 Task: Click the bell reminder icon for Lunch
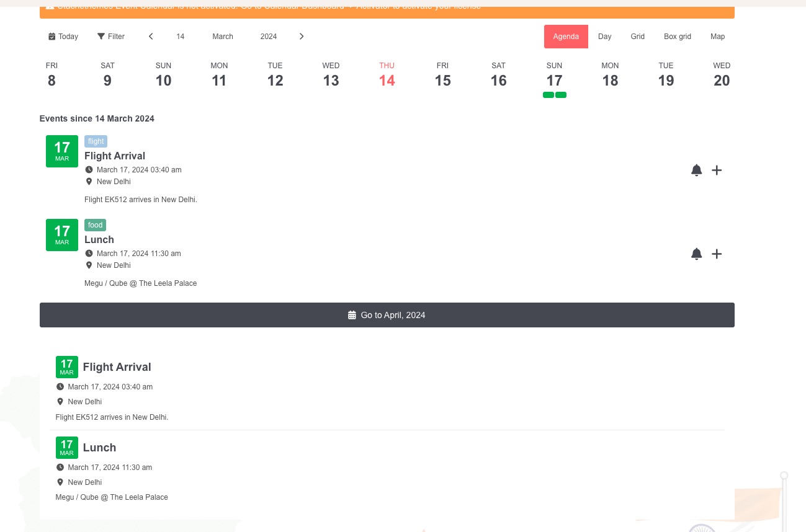click(x=696, y=254)
